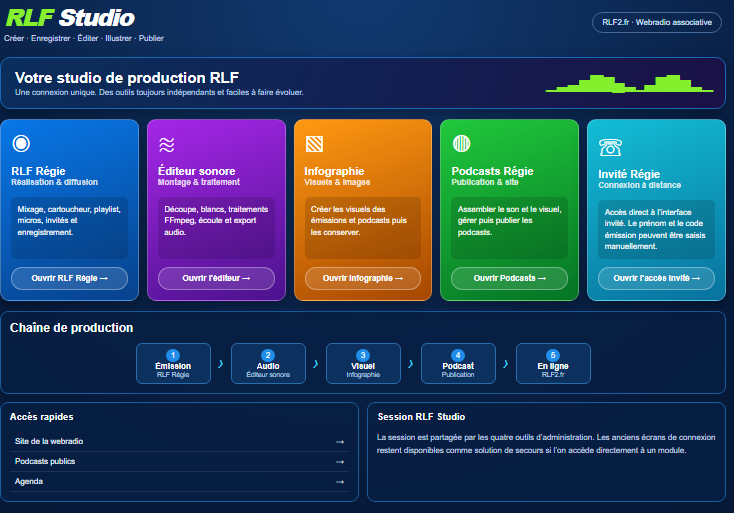Click the tagline Créer · Enregistrer · Éditer
Viewport: 734px width, 513px height.
[84, 38]
